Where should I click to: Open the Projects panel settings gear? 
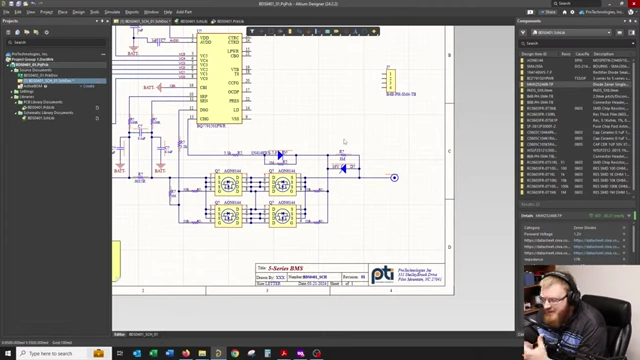click(47, 32)
